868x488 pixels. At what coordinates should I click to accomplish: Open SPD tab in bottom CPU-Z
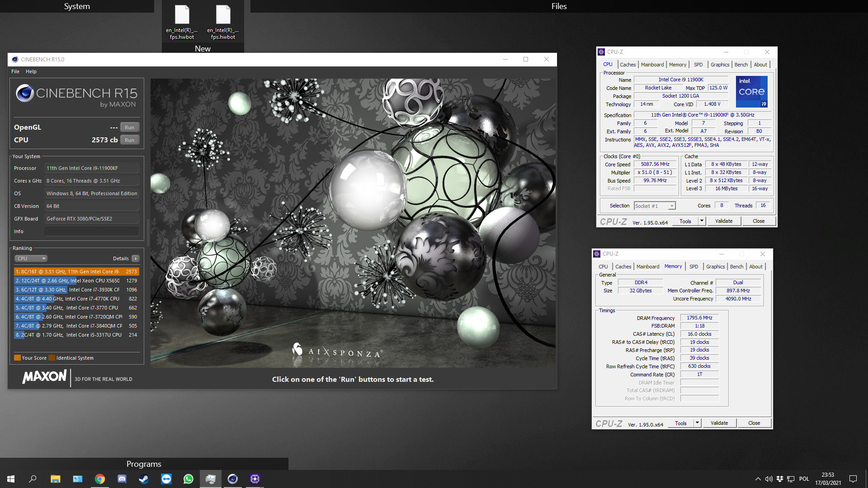pyautogui.click(x=694, y=267)
